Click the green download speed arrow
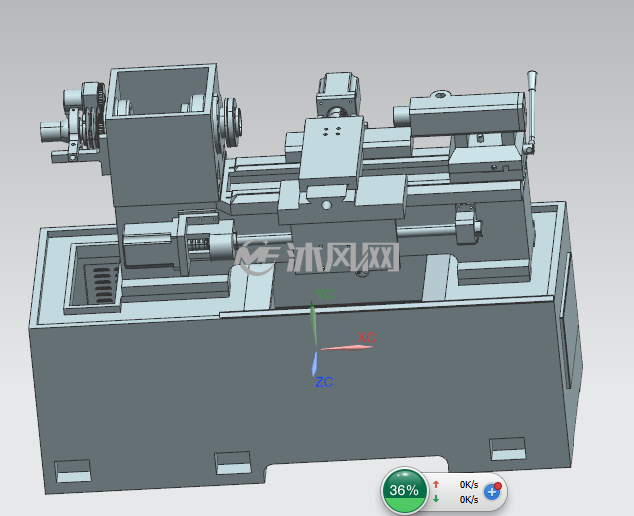634x516 pixels. (436, 499)
